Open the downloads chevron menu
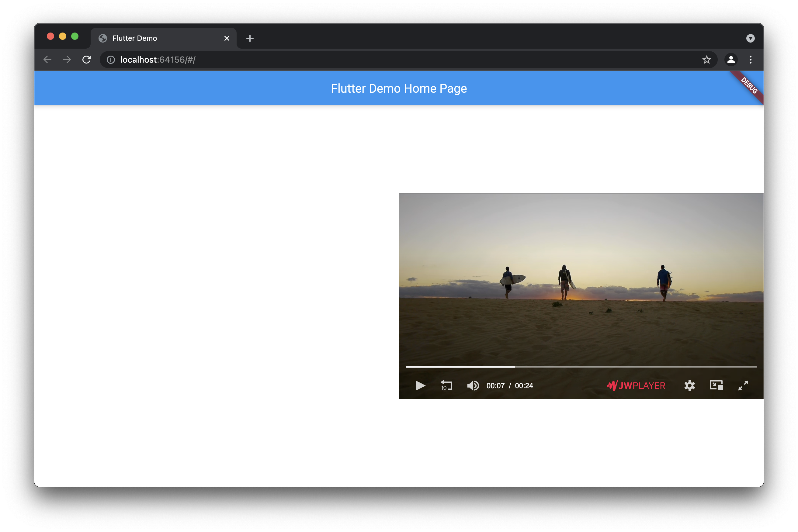 751,38
